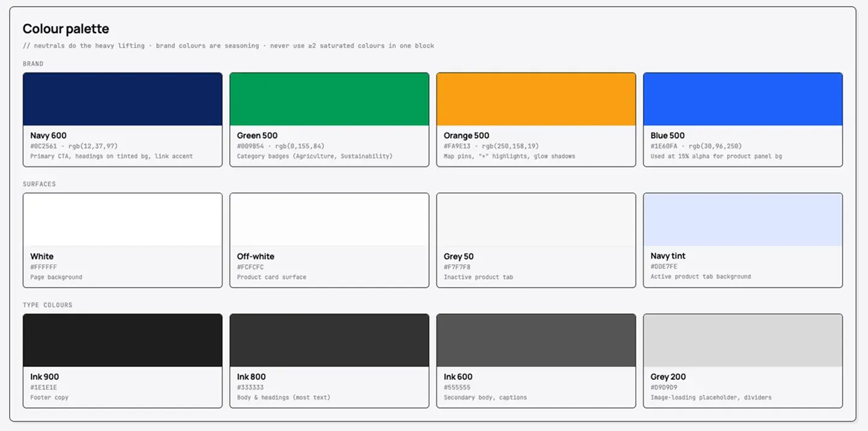This screenshot has width=868, height=431.
Task: Click the Orange 500 colour swatch
Action: (536, 99)
